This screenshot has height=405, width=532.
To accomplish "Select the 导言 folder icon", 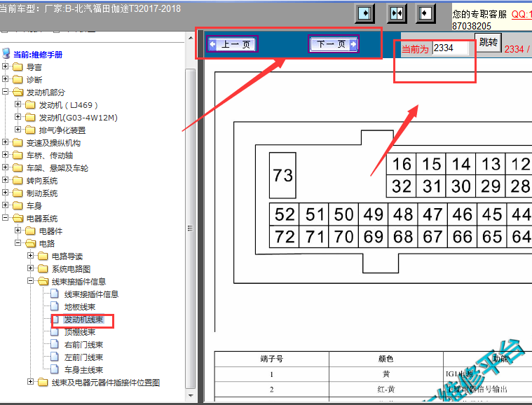I will pyautogui.click(x=18, y=67).
